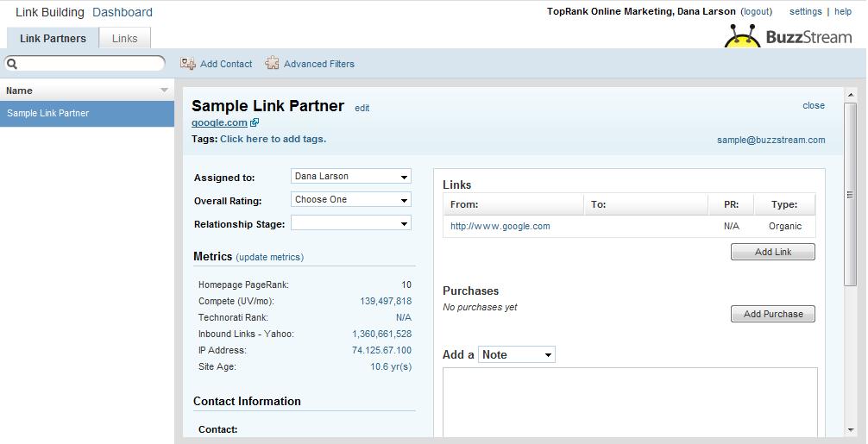Click the Add Purchase button

point(773,314)
